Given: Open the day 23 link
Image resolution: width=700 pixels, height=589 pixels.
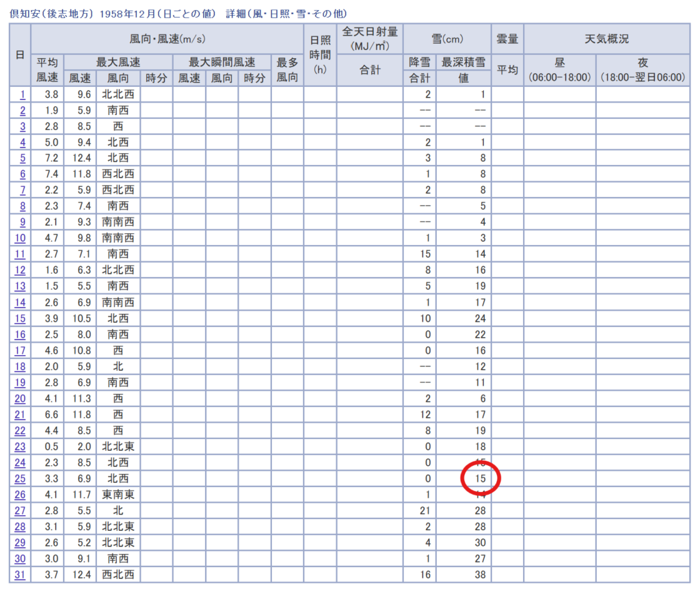Looking at the screenshot, I should 20,446.
